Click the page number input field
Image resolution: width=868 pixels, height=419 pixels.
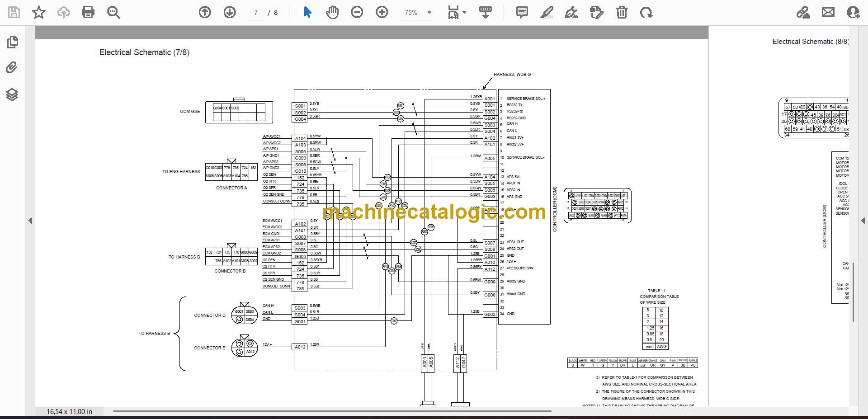256,13
